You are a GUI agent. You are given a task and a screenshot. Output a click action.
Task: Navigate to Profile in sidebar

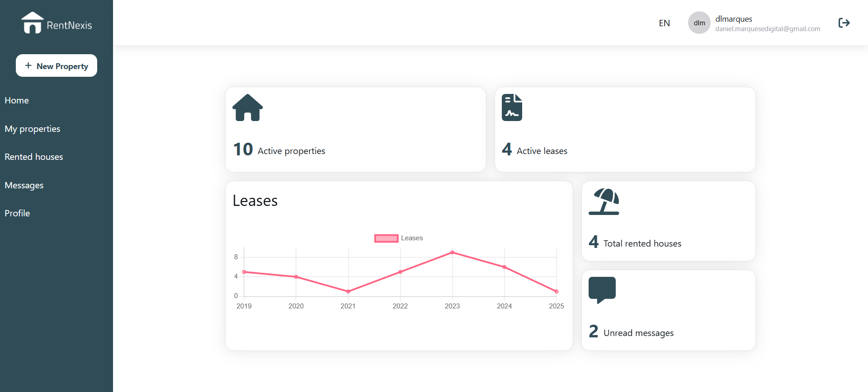point(17,213)
